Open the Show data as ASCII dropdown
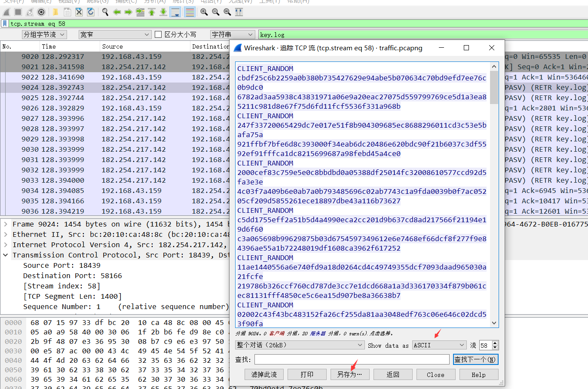 (x=439, y=345)
